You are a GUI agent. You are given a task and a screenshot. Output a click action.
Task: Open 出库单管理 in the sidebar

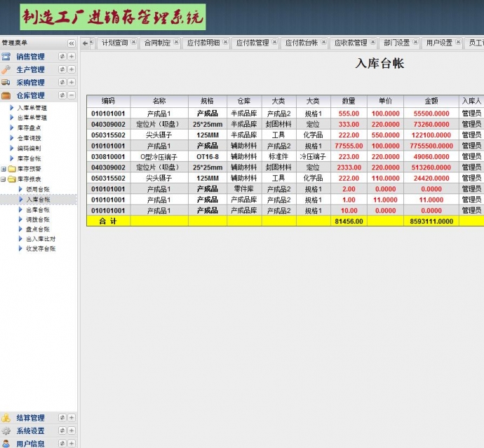click(32, 118)
